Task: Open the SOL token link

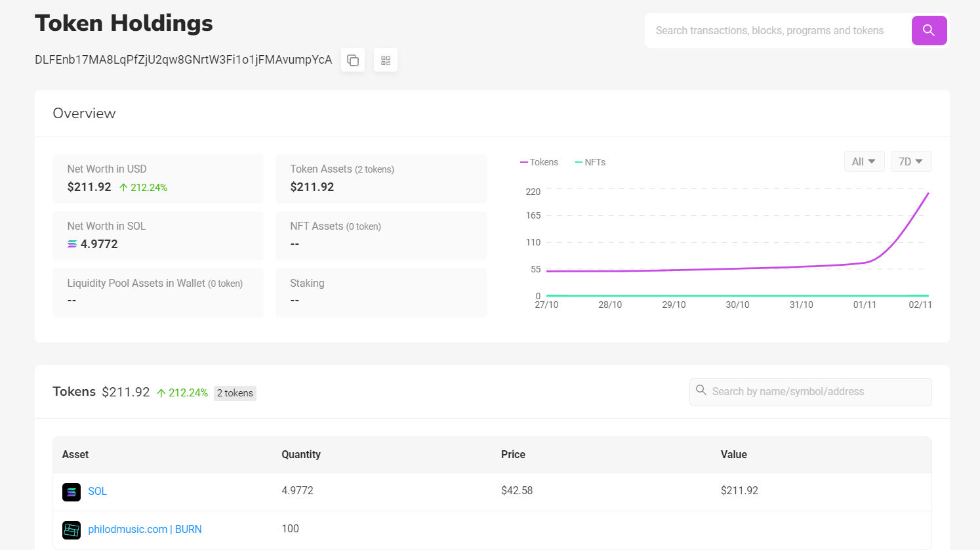Action: [97, 491]
